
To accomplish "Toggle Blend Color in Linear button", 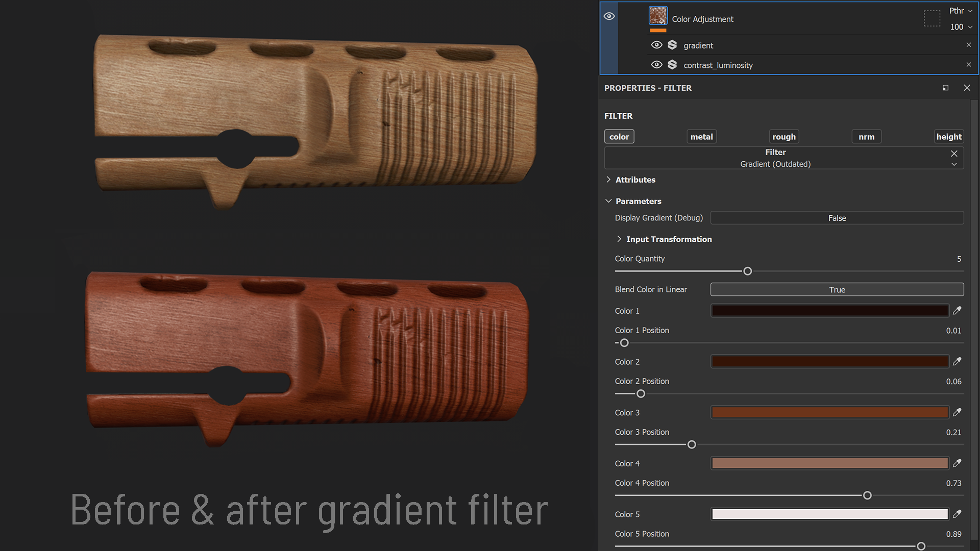I will pyautogui.click(x=837, y=290).
